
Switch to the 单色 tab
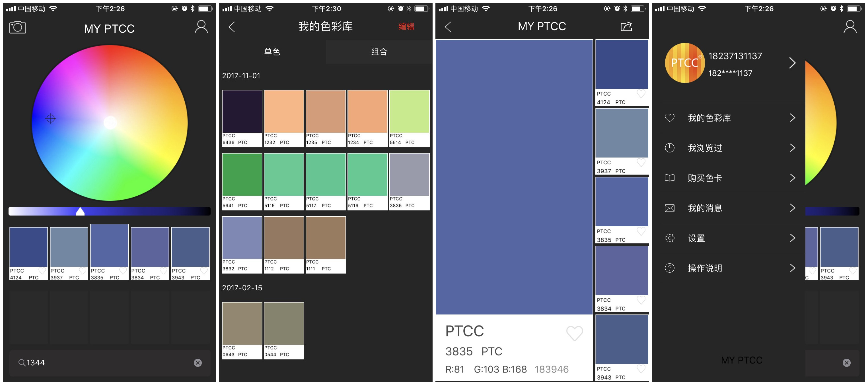[272, 52]
